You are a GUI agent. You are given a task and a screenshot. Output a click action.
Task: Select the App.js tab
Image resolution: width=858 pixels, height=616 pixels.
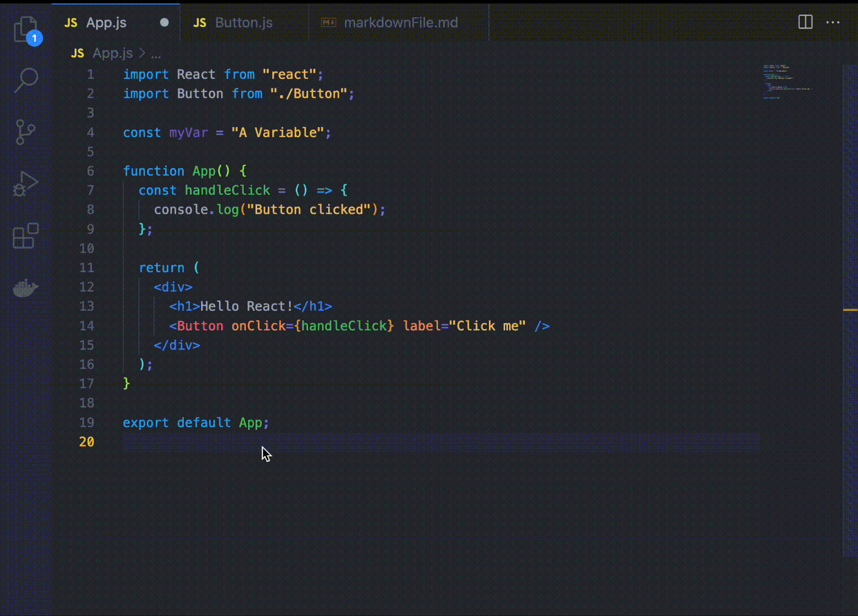point(106,22)
